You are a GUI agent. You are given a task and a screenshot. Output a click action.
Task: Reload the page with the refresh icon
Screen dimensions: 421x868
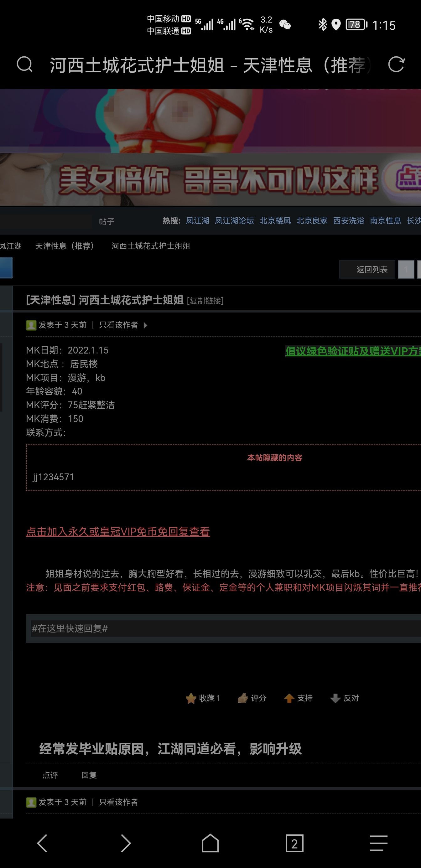(x=396, y=64)
